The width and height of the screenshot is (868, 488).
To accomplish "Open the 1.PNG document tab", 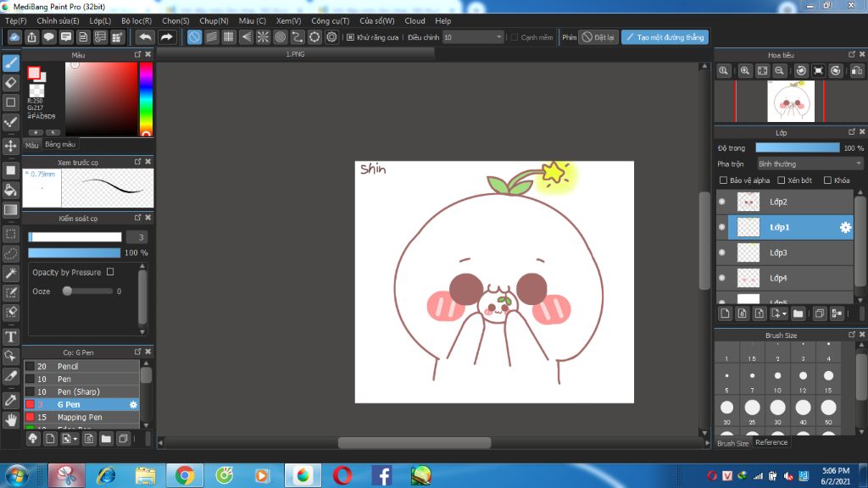I will click(x=295, y=54).
